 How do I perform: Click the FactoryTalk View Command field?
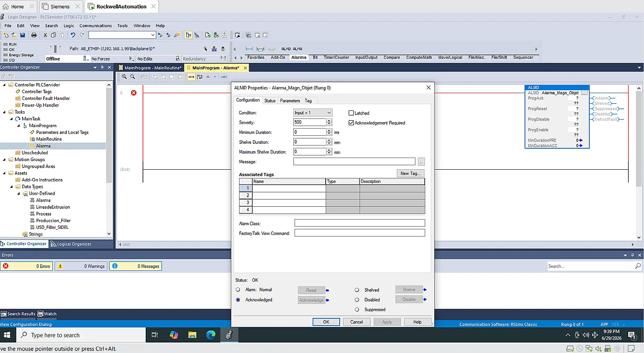[x=359, y=233]
